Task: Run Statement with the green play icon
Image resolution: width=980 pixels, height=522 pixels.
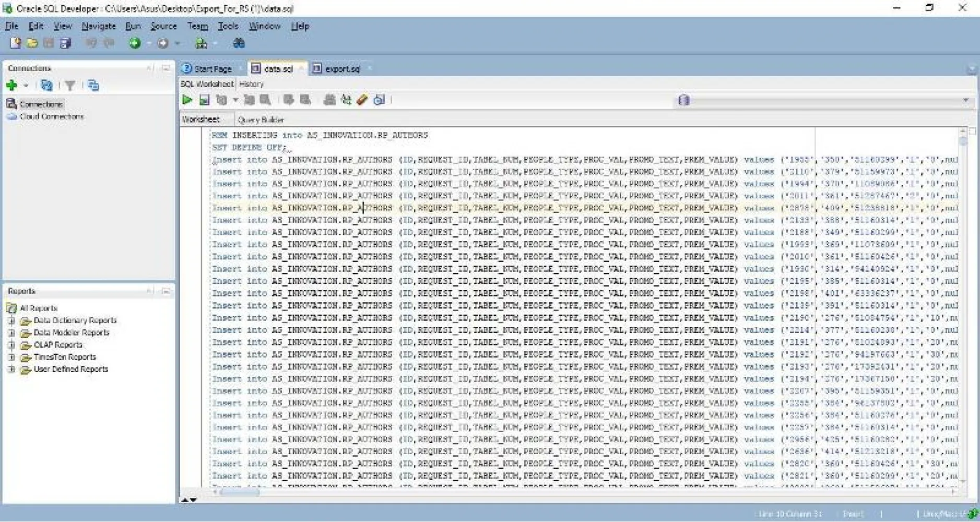Action: (187, 100)
